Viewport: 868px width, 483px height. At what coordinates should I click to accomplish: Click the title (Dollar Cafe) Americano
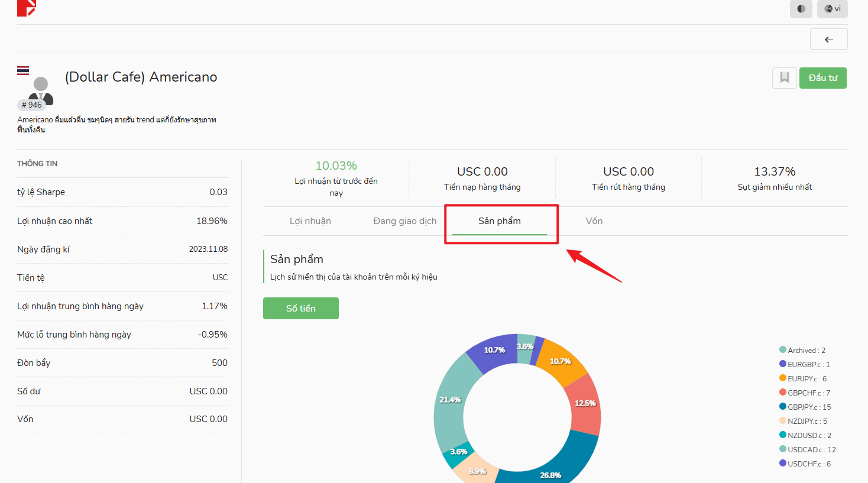(x=141, y=77)
